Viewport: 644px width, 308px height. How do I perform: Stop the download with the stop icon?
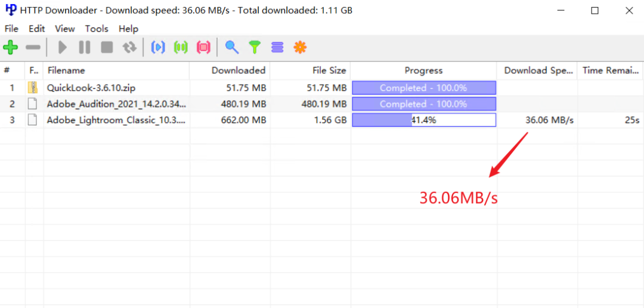pos(107,48)
